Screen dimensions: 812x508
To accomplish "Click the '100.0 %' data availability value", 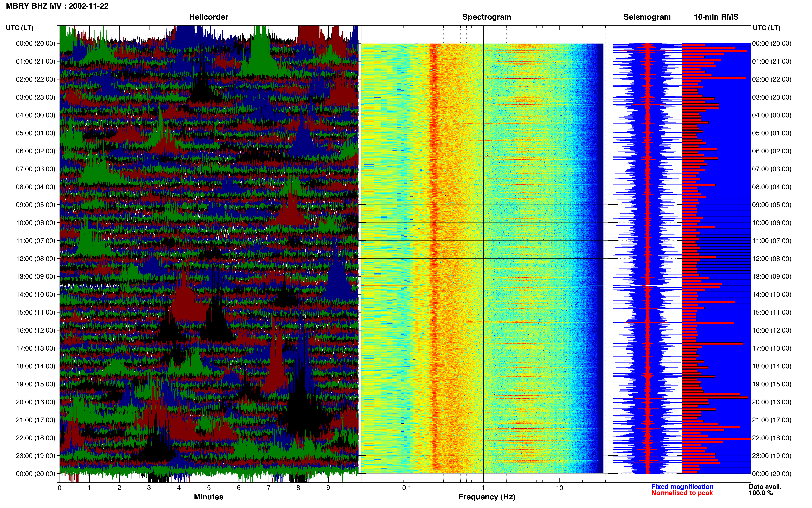I will [x=761, y=493].
